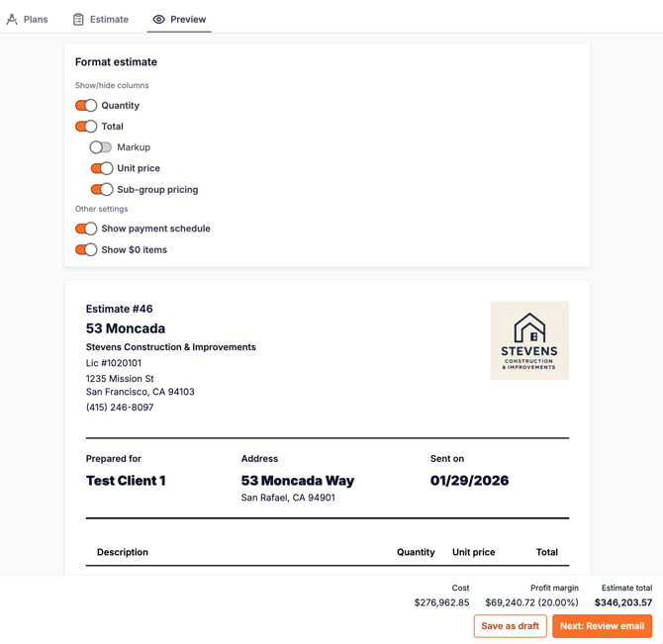Viewport: 663px width, 644px height.
Task: Select the Preview tab
Action: point(187,19)
